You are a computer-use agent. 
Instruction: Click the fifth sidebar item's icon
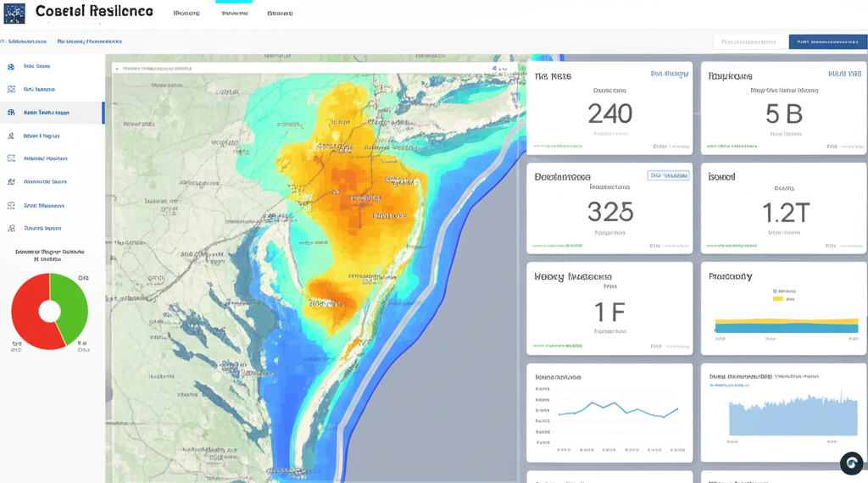(x=11, y=158)
